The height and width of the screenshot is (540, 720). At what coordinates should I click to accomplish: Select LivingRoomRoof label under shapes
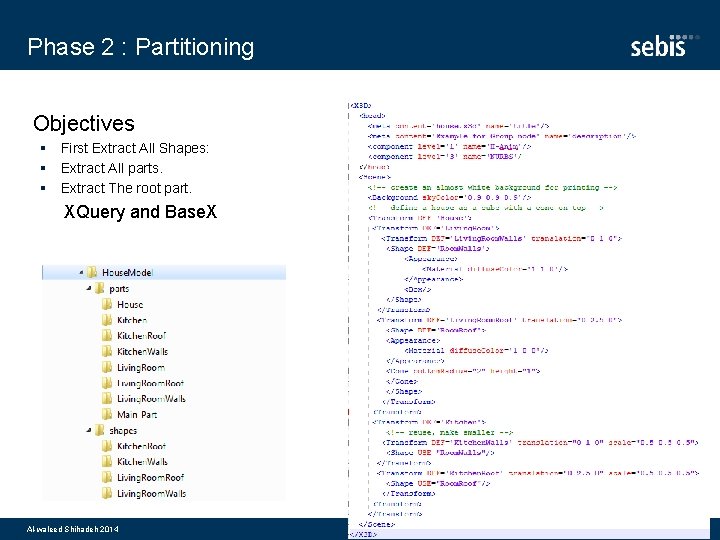tap(150, 478)
